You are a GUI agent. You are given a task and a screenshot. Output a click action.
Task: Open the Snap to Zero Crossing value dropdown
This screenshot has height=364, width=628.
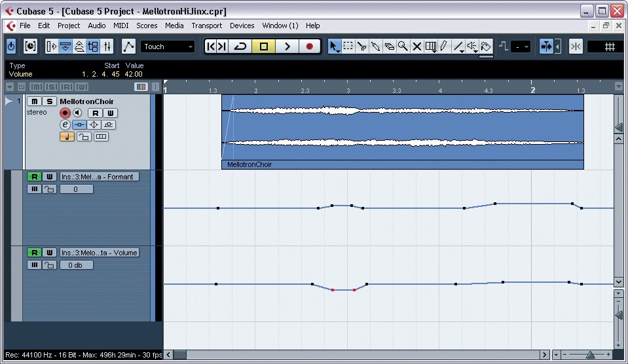click(x=521, y=47)
